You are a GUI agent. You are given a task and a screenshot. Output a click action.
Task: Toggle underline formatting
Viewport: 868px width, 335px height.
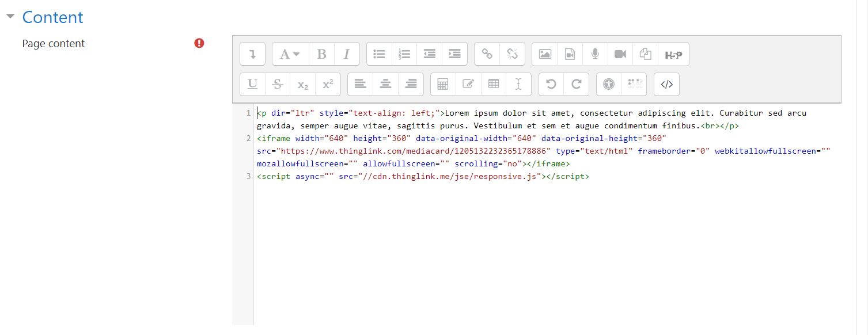(252, 84)
